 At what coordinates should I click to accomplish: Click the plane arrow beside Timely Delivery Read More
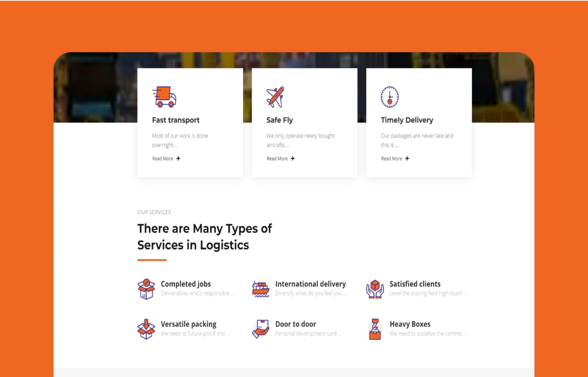(407, 158)
